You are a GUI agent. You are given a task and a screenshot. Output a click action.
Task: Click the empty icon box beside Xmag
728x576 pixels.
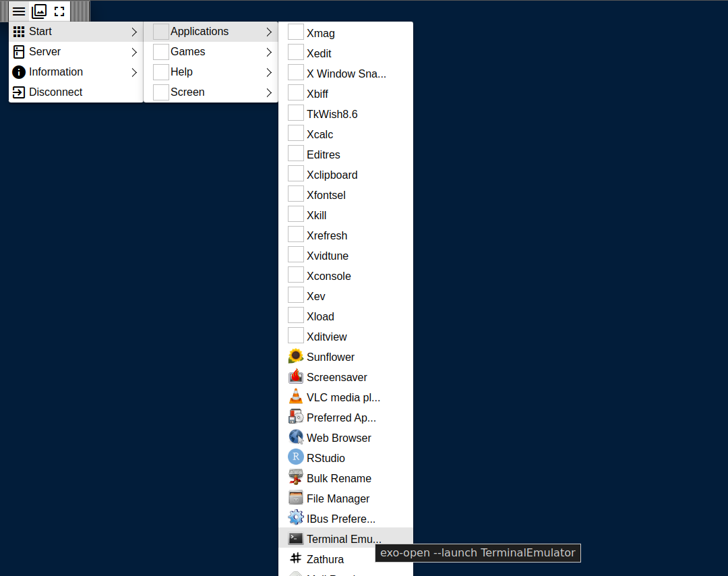coord(295,32)
